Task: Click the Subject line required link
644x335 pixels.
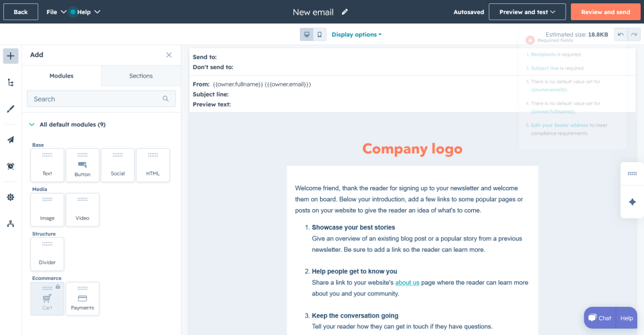Action: (545, 68)
